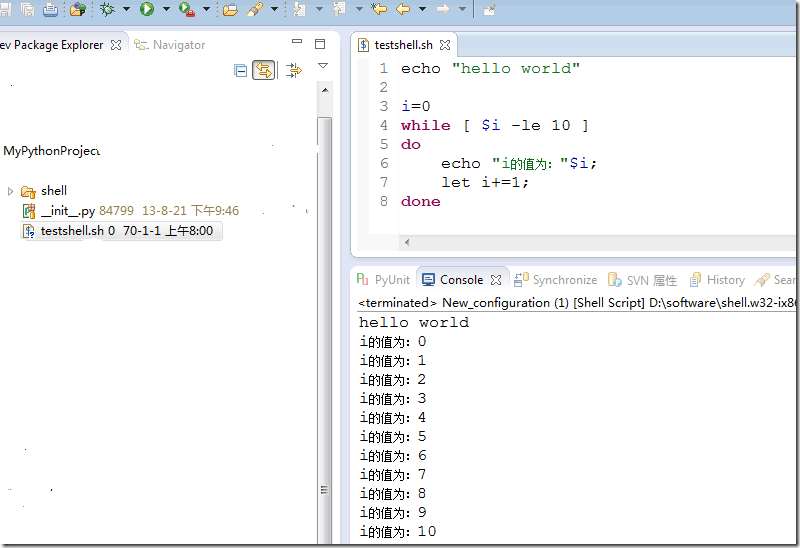Screen dimensions: 800x548
Task: Click the Previous Annotation icon
Action: point(339,9)
